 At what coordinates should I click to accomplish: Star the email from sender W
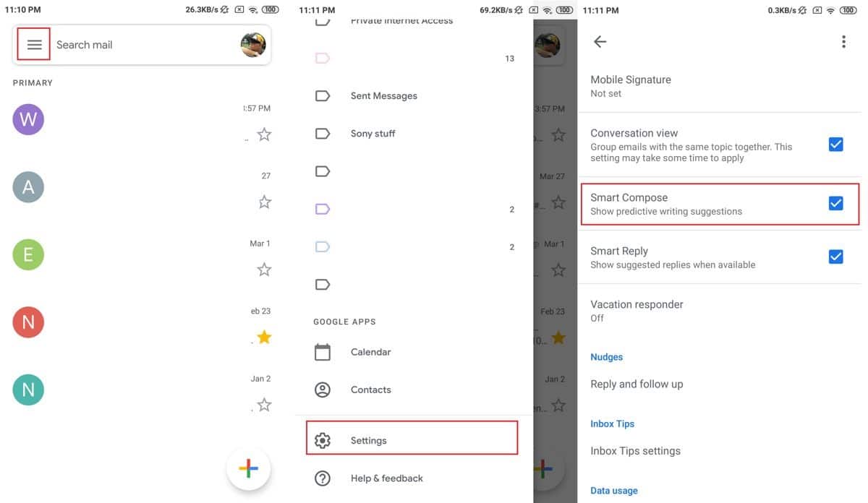pyautogui.click(x=265, y=134)
